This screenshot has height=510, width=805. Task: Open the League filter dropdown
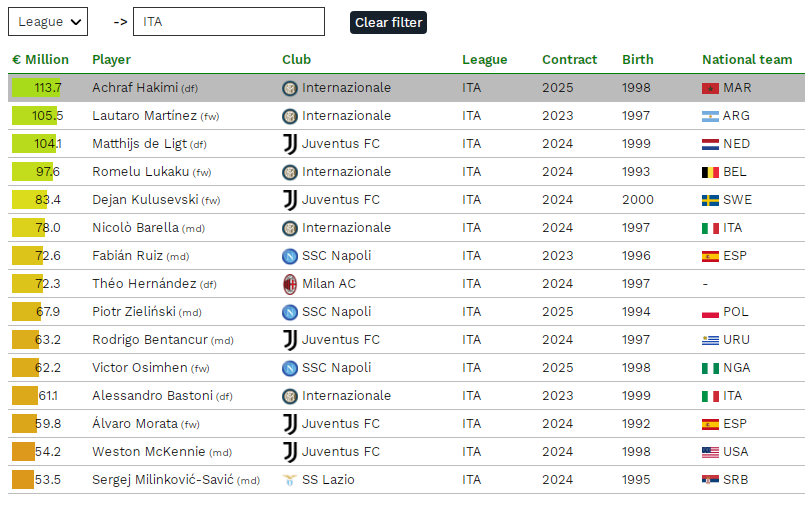(48, 22)
